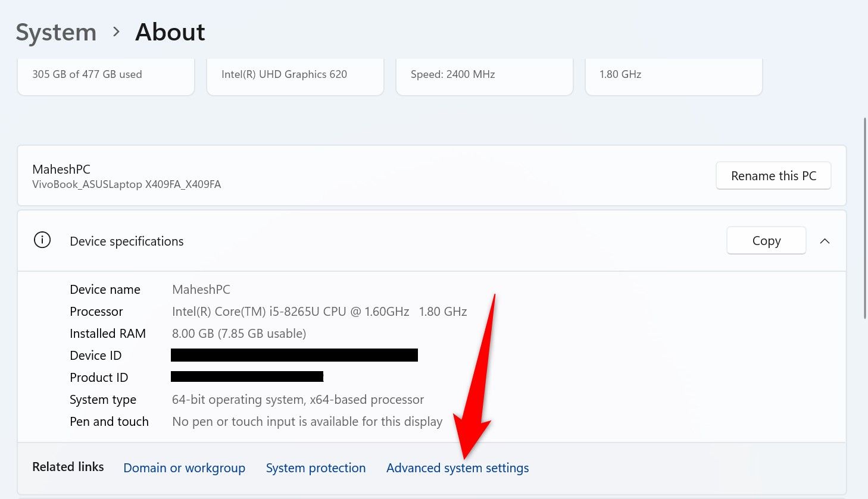The width and height of the screenshot is (868, 499).
Task: Click the Processor value text
Action: [x=319, y=312]
